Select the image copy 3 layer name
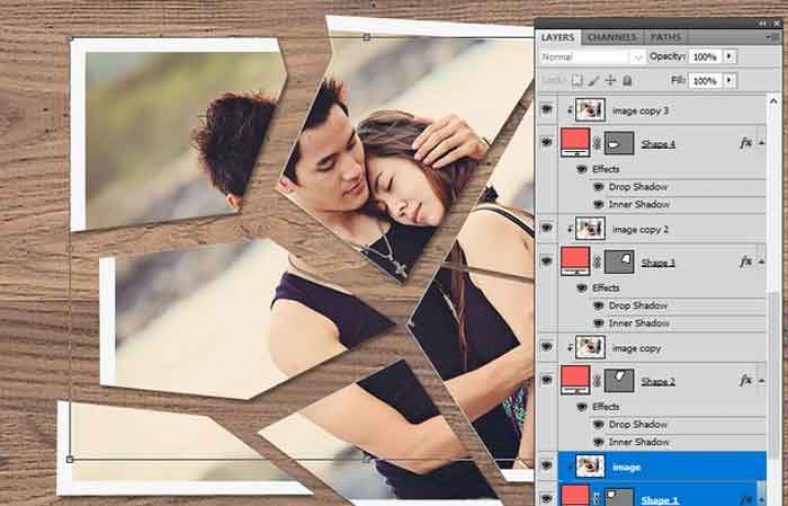Screen dimensions: 788x506 [x=640, y=111]
